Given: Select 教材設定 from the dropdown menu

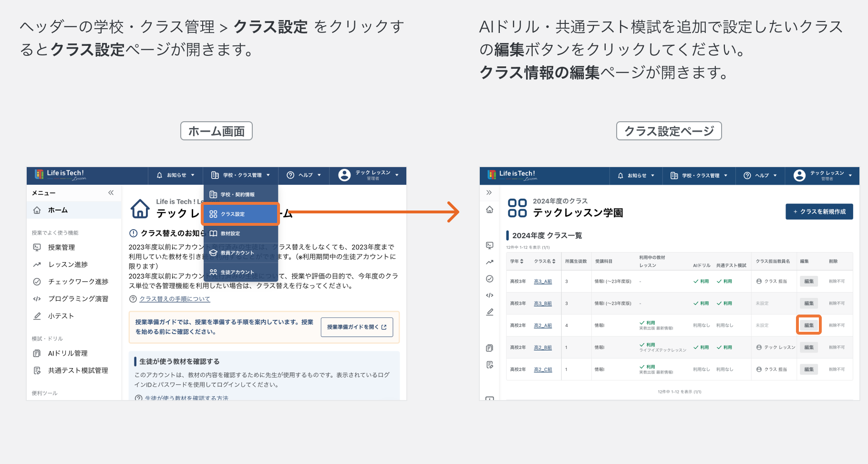Looking at the screenshot, I should pos(241,233).
